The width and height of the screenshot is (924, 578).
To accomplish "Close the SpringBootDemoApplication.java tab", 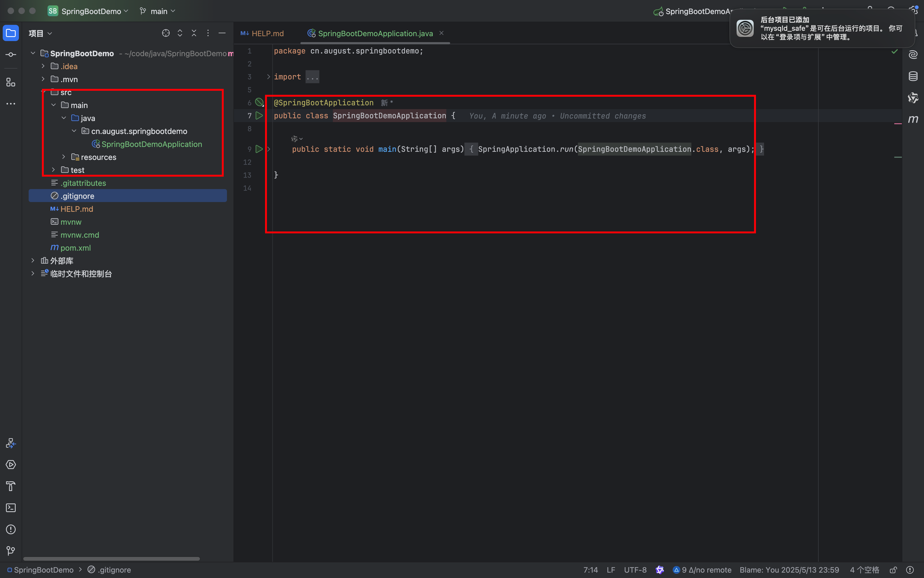I will coord(441,33).
